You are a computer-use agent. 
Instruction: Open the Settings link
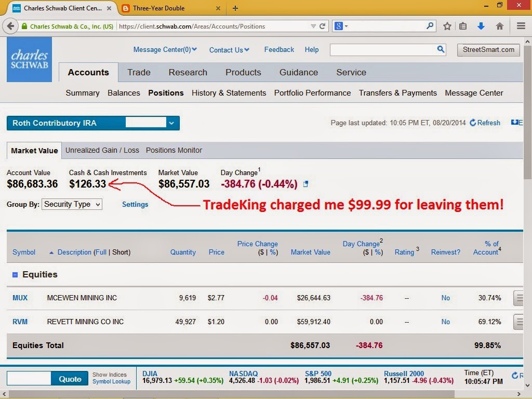pos(135,204)
